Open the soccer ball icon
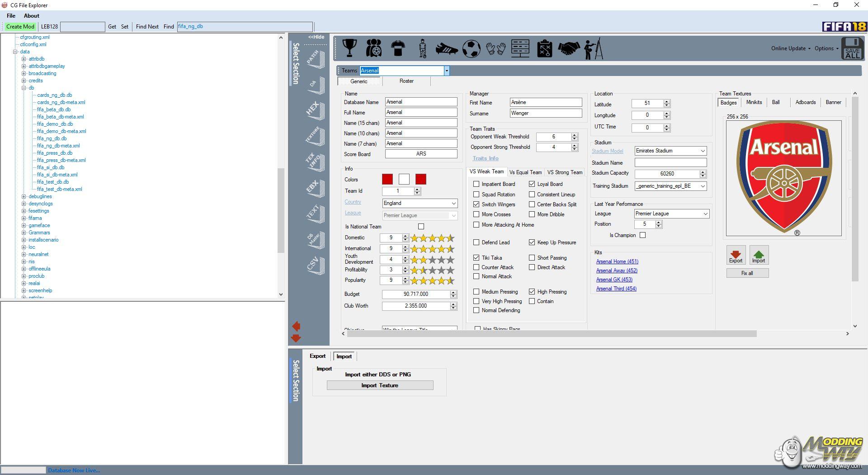Screen dimensions: 868x475 tap(471, 48)
